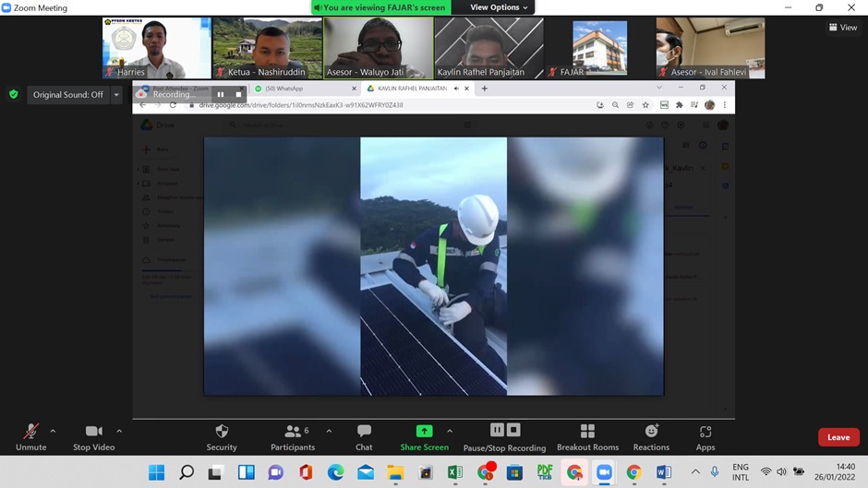Leave the meeting
Image resolution: width=868 pixels, height=488 pixels.
838,437
